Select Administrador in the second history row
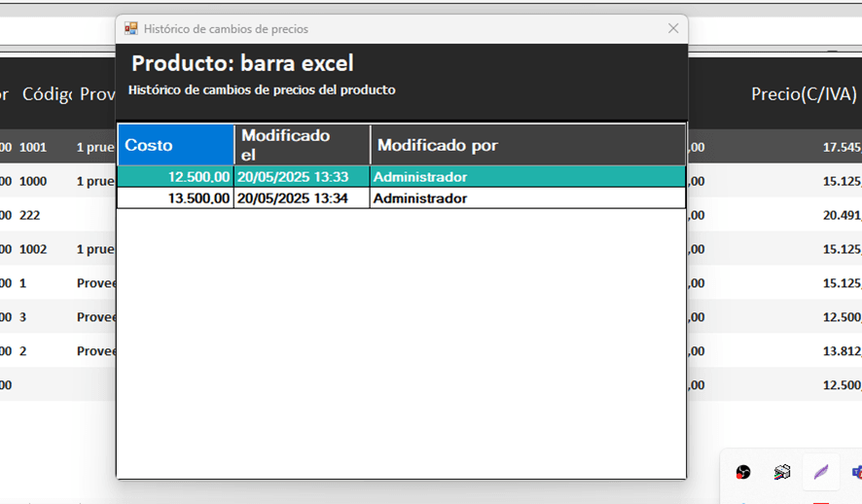Image resolution: width=862 pixels, height=504 pixels. [527, 198]
